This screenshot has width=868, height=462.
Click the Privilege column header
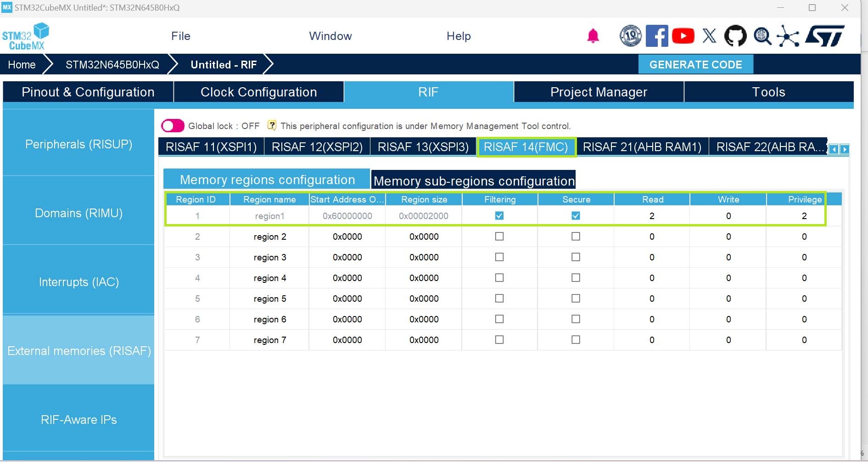pyautogui.click(x=805, y=199)
